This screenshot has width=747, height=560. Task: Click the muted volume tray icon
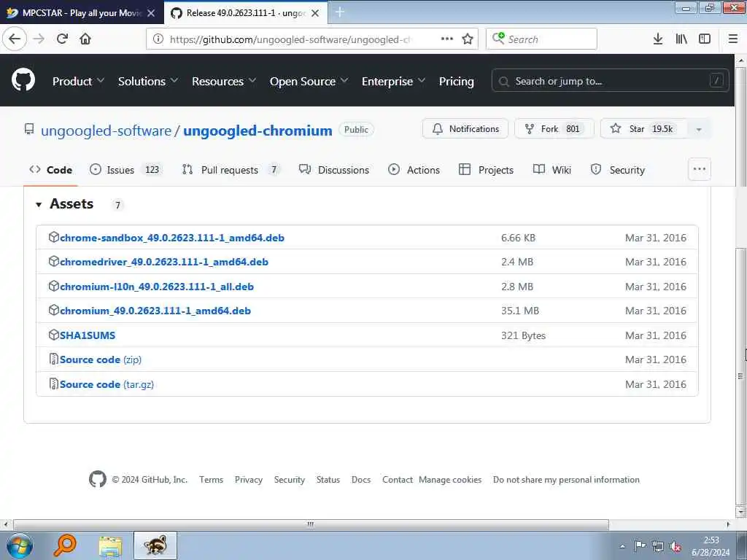pyautogui.click(x=676, y=547)
